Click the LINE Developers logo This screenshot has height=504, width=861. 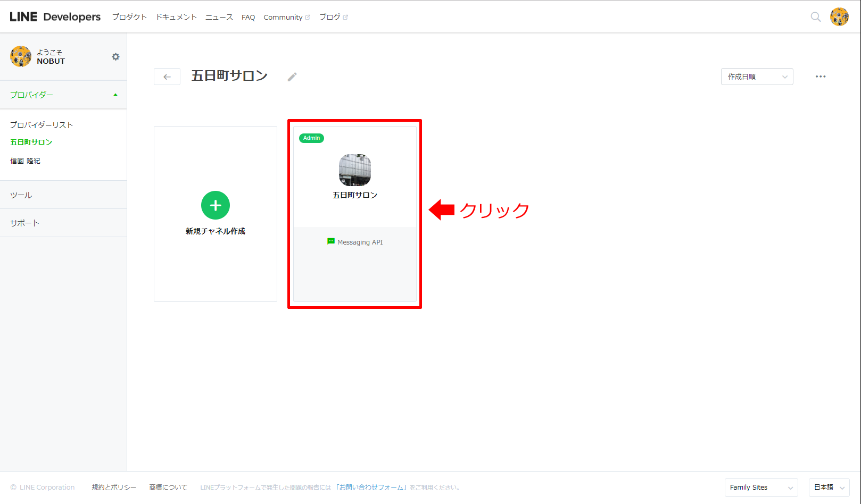coord(55,16)
